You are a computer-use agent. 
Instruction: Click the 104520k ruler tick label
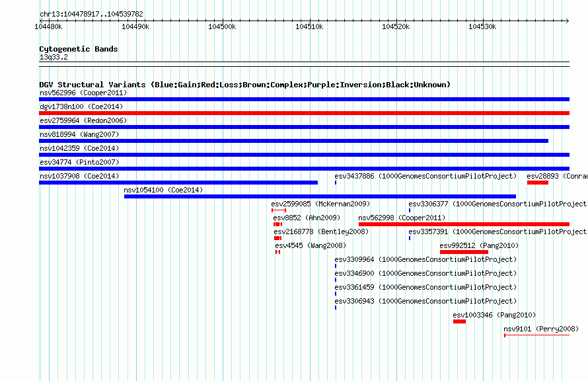click(x=396, y=26)
